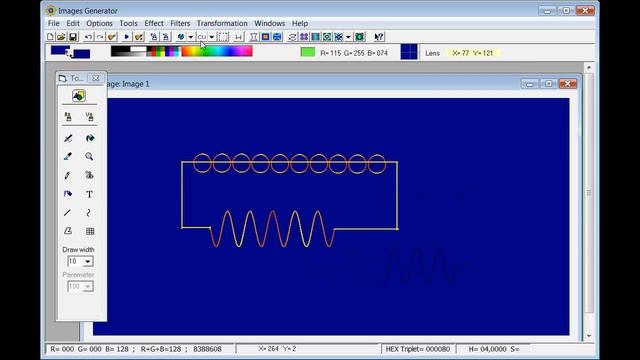This screenshot has height=360, width=640.
Task: Open the Transformation menu
Action: click(222, 23)
